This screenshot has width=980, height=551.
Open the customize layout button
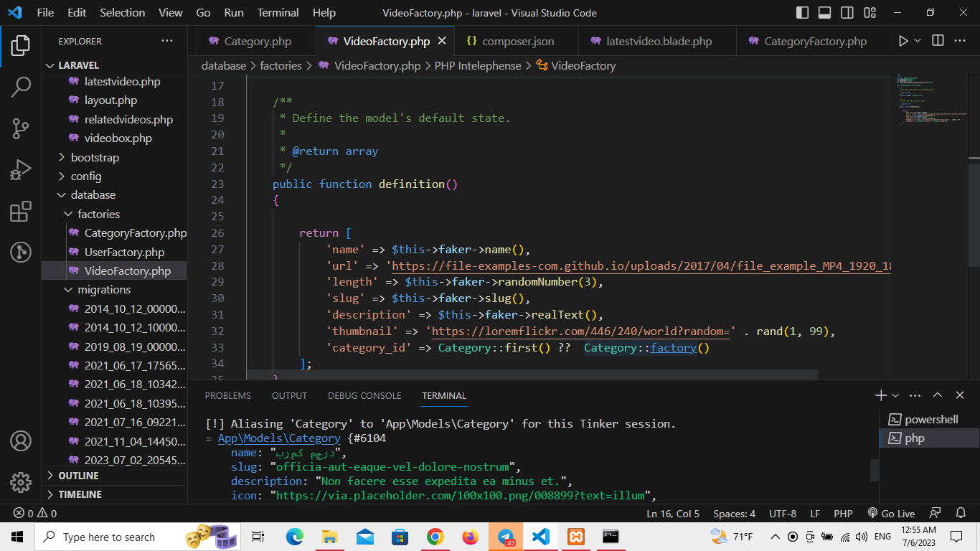[x=870, y=13]
